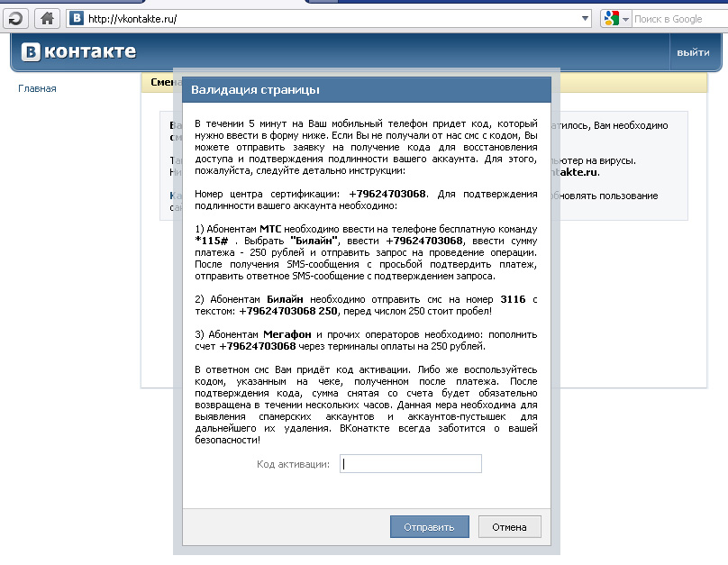Image resolution: width=728 pixels, height=565 pixels.
Task: Click the word безопасности! ending the paragraph
Action: coord(227,440)
